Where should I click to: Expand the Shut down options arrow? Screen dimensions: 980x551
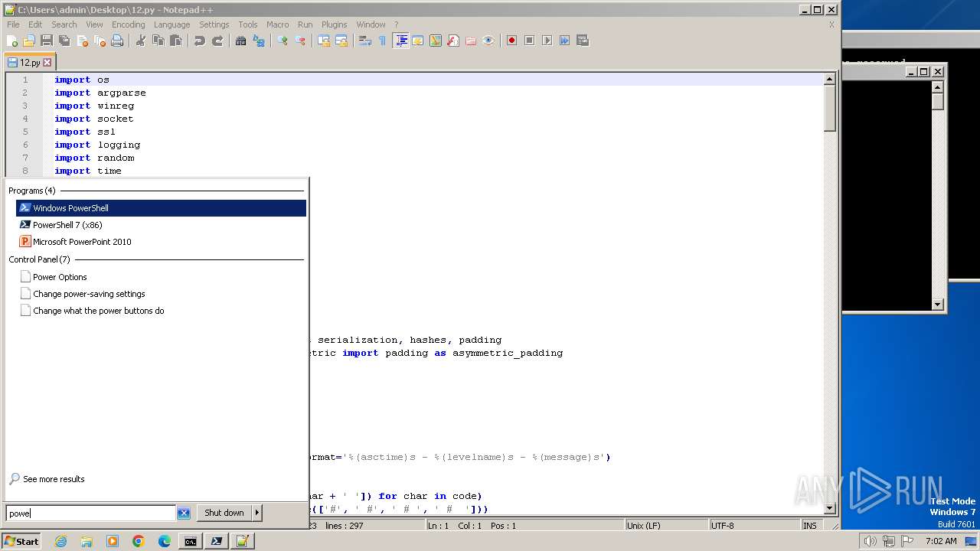(257, 513)
